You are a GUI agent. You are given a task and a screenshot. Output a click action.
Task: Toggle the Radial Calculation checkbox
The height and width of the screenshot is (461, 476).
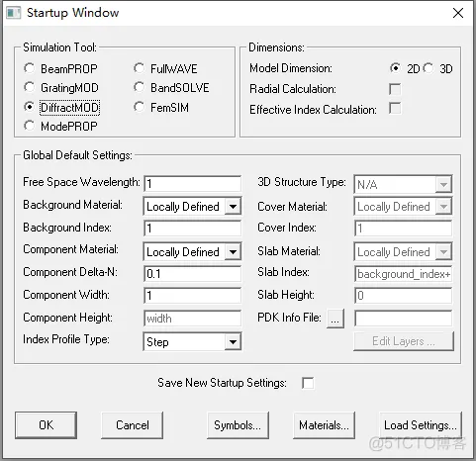click(395, 89)
